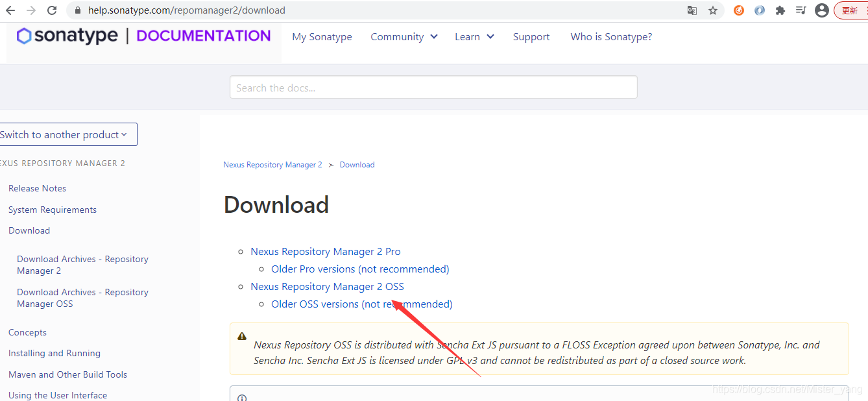Click the warning triangle icon in notice
The image size is (868, 401).
[242, 336]
